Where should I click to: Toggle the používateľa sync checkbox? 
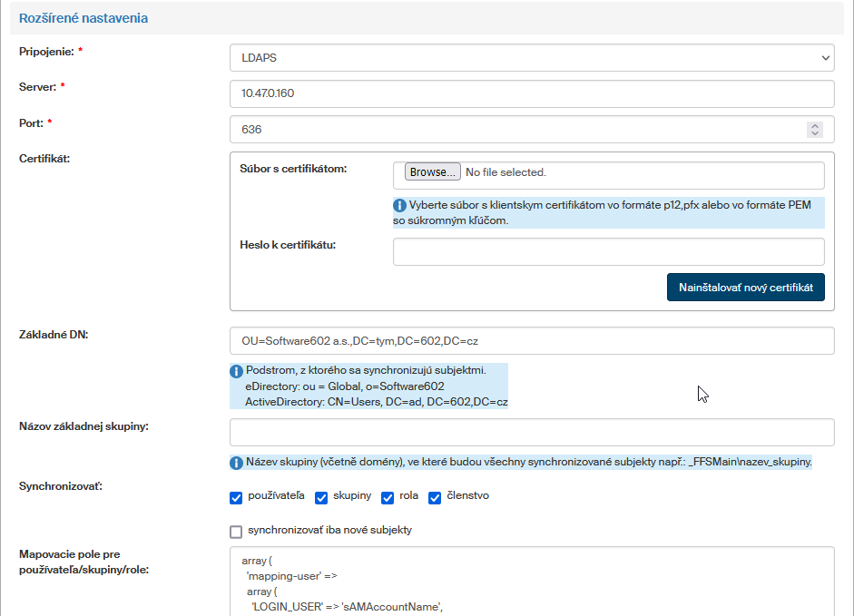236,497
